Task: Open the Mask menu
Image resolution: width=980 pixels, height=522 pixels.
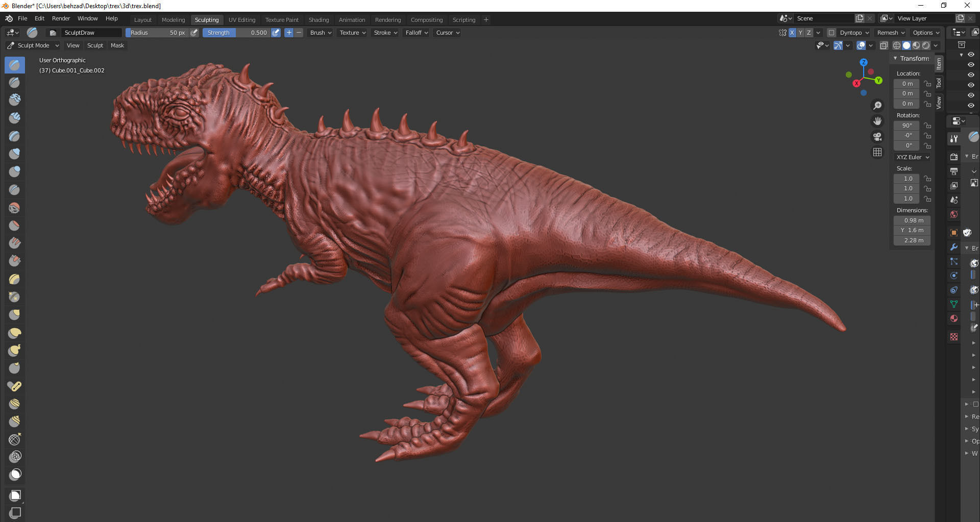Action: [117, 45]
